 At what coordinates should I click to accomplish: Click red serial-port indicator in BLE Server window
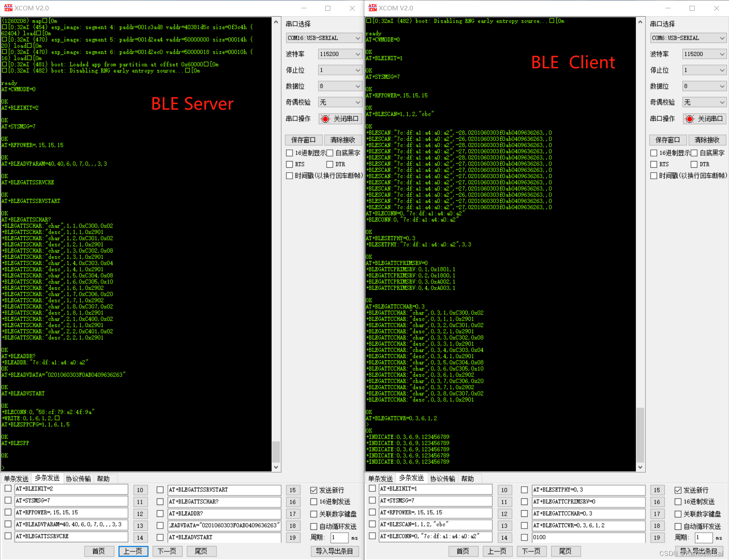coord(325,119)
